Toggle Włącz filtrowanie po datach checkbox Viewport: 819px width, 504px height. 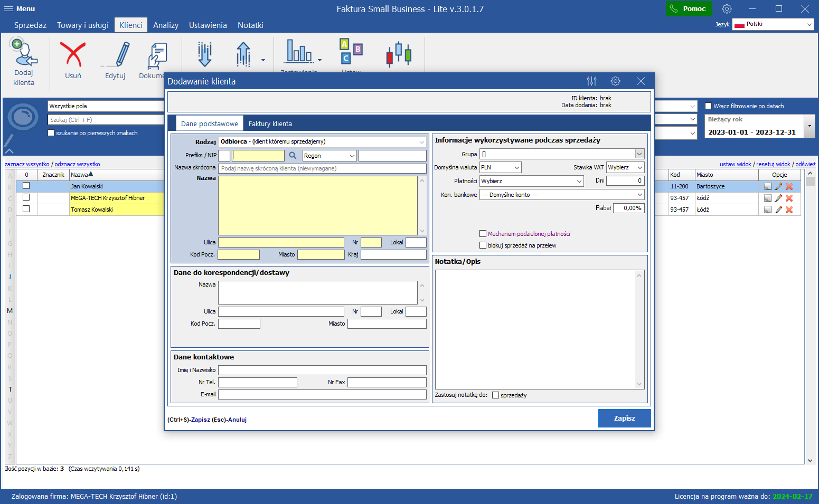point(709,106)
